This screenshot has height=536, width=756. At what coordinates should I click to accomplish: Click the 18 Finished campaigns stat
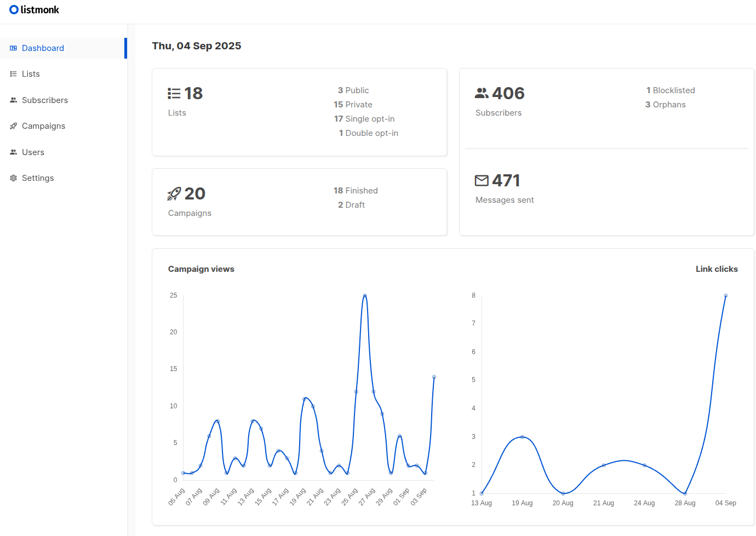tap(356, 190)
